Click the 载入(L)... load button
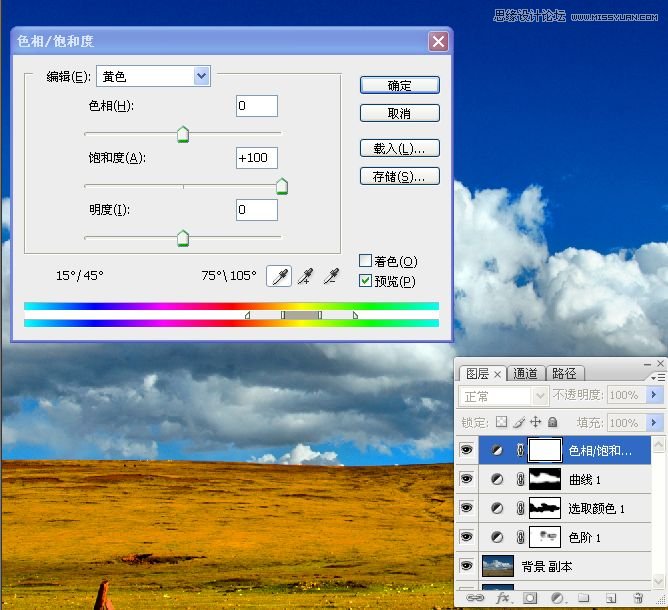The image size is (668, 610). (400, 148)
